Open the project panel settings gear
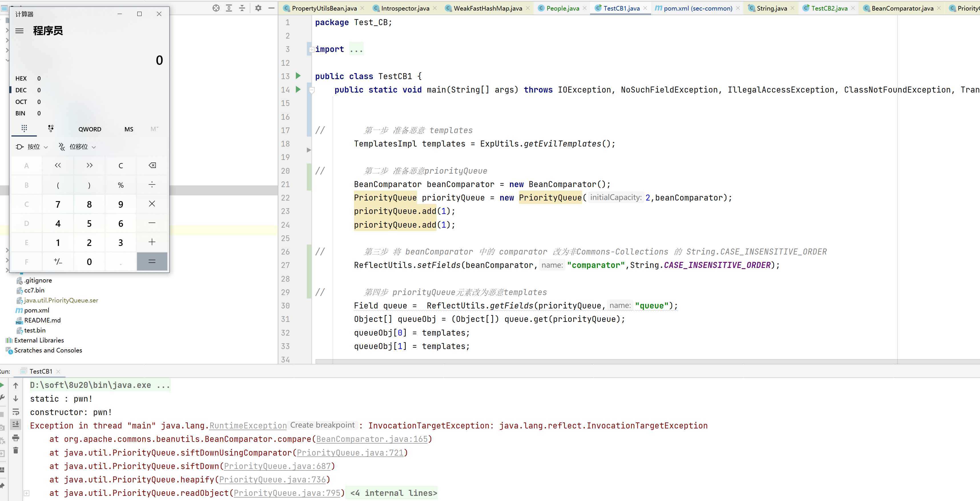The image size is (980, 501). (x=258, y=8)
